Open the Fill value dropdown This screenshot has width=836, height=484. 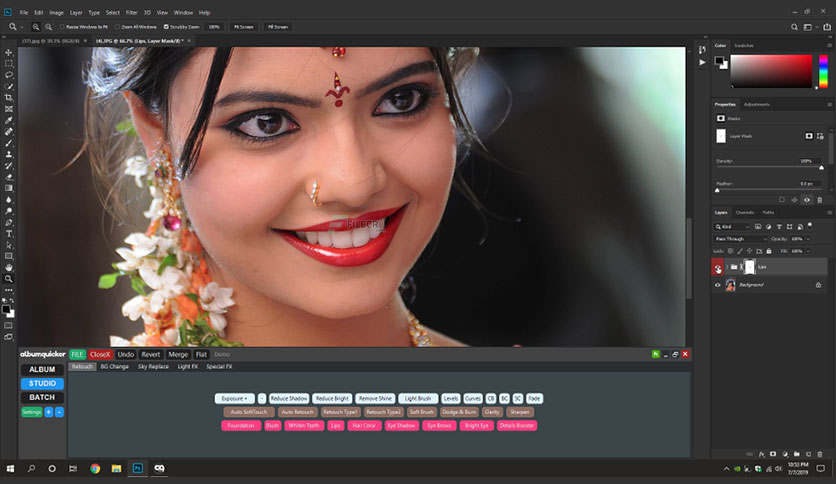click(808, 251)
